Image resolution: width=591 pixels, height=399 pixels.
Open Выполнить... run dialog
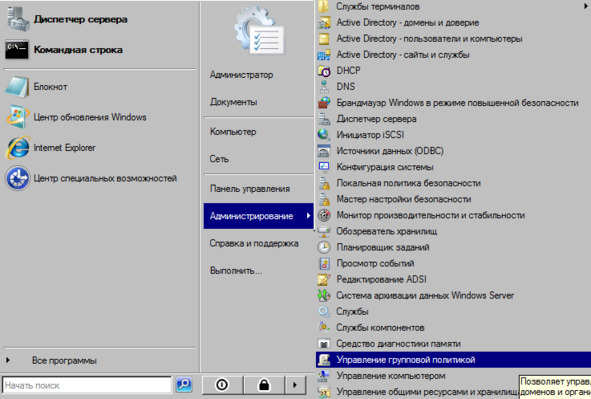tap(236, 271)
